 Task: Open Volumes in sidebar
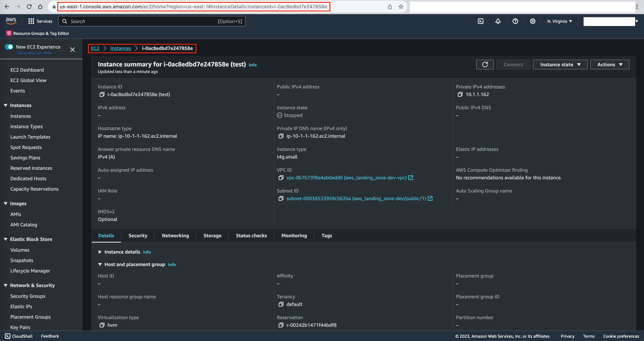point(20,250)
